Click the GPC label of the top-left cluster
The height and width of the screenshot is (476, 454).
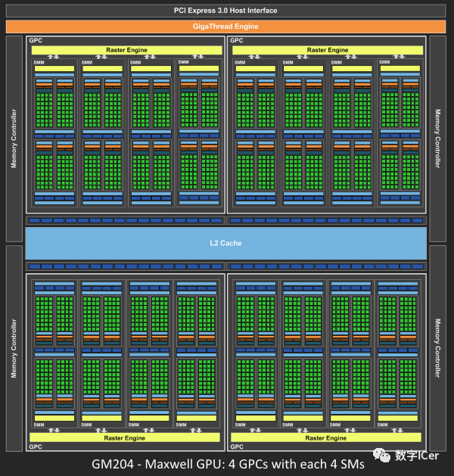pos(36,40)
